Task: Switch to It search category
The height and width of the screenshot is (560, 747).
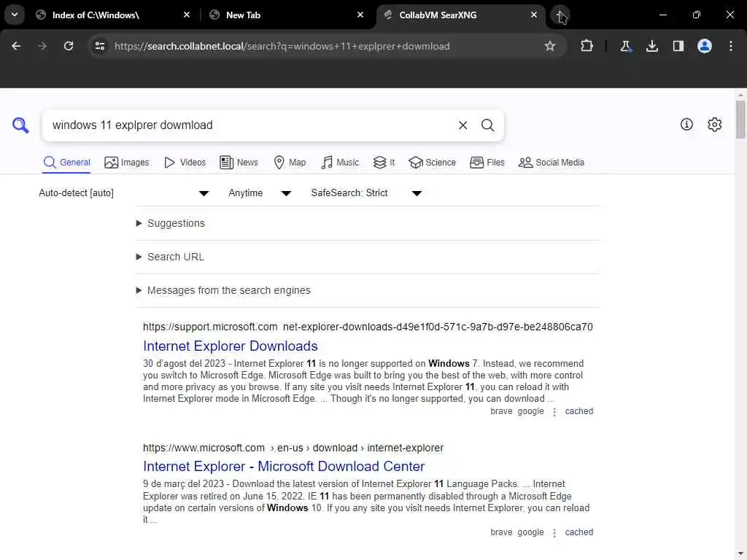Action: click(384, 163)
